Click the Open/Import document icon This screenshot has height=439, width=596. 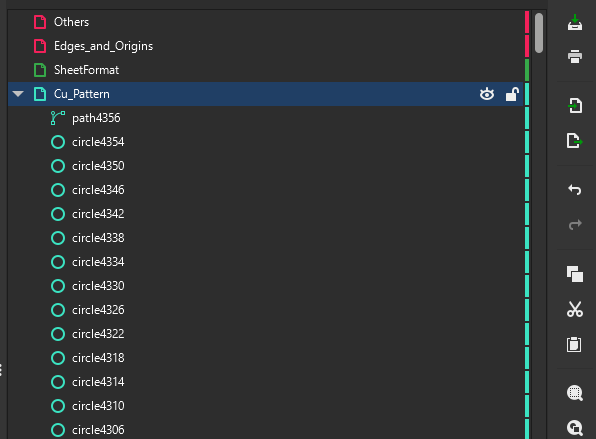point(575,22)
